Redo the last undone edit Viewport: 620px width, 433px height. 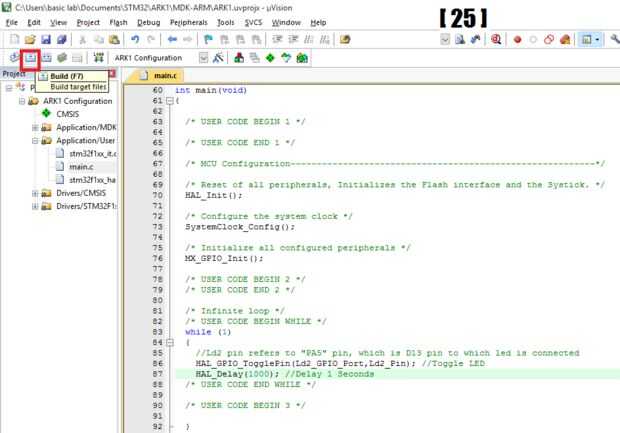point(151,39)
